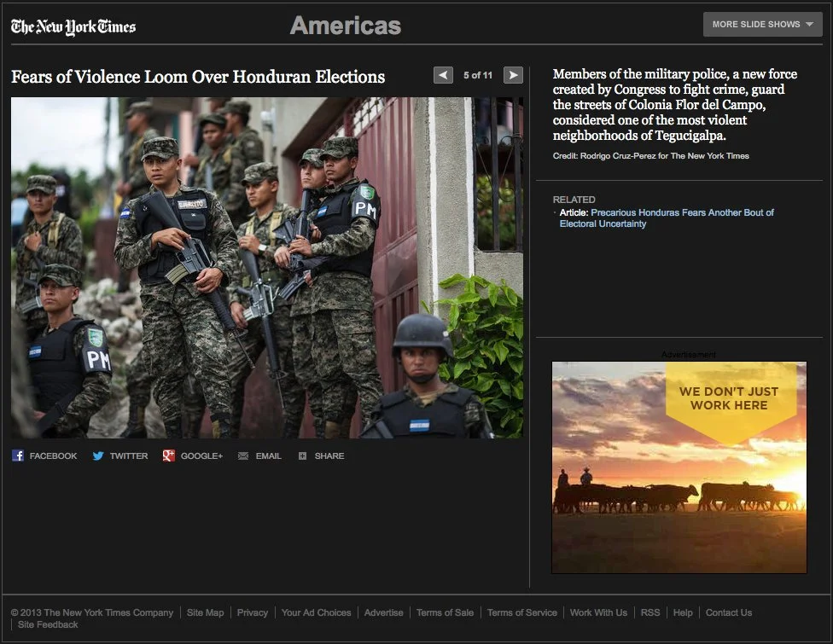Click Your Ad Choices in footer
This screenshot has width=833, height=644.
316,612
